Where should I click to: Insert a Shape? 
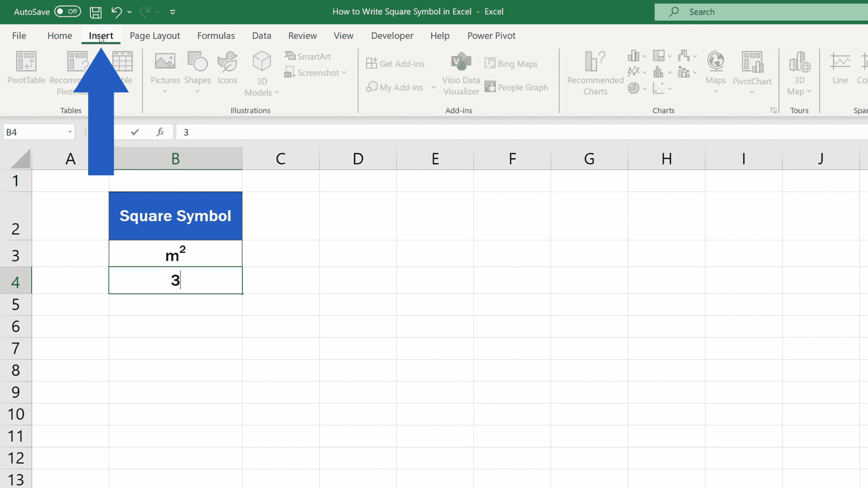(197, 71)
